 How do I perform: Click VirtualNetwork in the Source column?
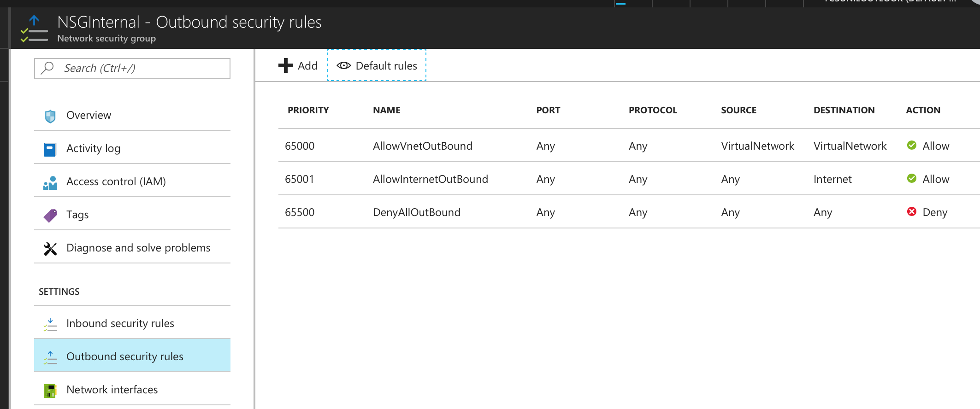pos(758,146)
